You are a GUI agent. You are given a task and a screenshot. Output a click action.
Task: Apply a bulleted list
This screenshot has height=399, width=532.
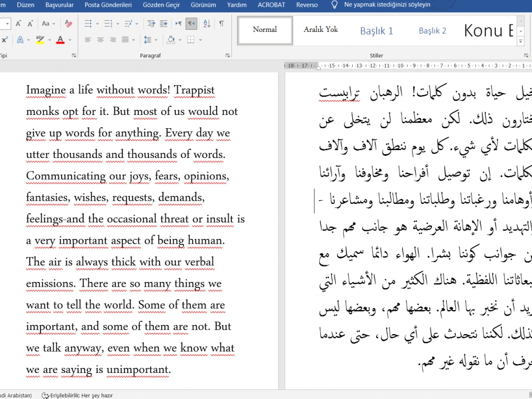coord(88,23)
